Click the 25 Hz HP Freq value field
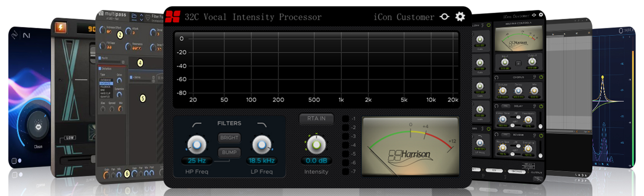The image size is (644, 196). 196,161
